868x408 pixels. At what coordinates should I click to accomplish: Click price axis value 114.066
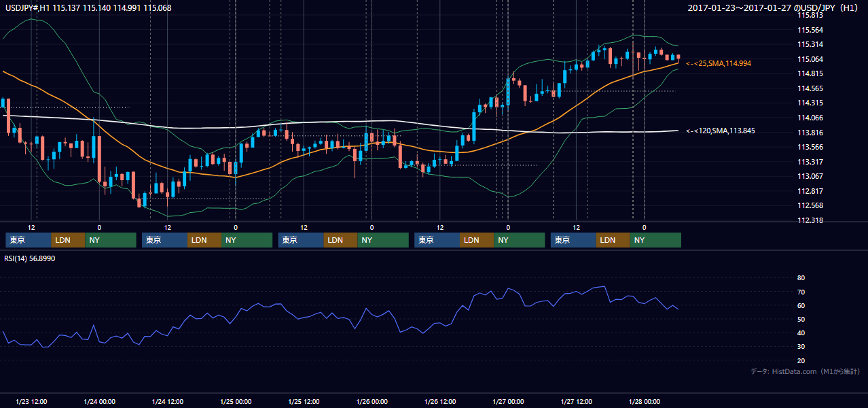810,118
